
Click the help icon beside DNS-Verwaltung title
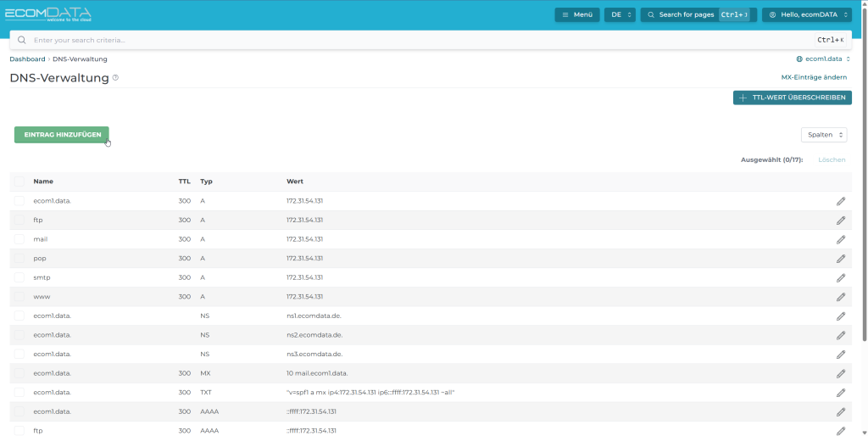(115, 78)
